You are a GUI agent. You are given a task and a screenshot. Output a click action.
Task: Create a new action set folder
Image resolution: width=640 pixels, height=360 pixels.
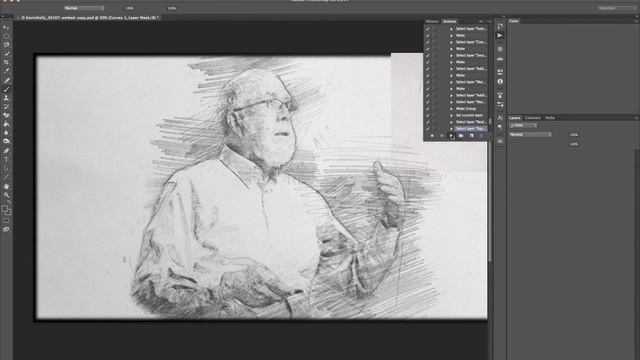tap(461, 136)
